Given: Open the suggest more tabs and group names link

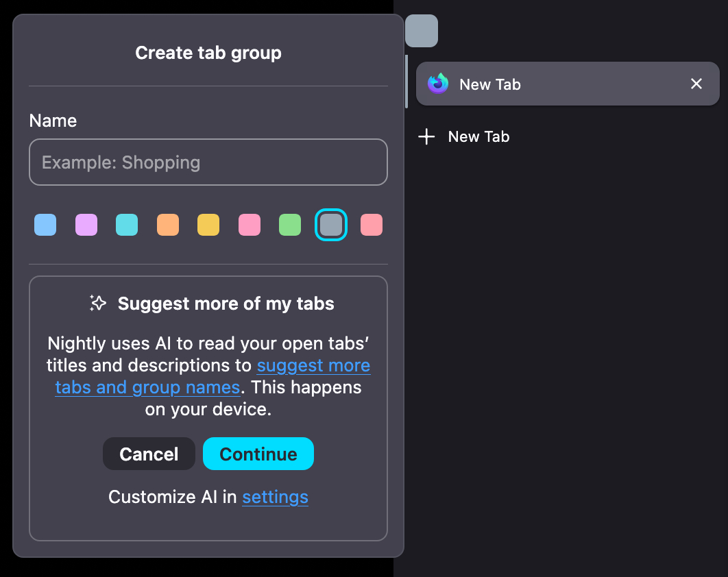Looking at the screenshot, I should click(x=313, y=366).
